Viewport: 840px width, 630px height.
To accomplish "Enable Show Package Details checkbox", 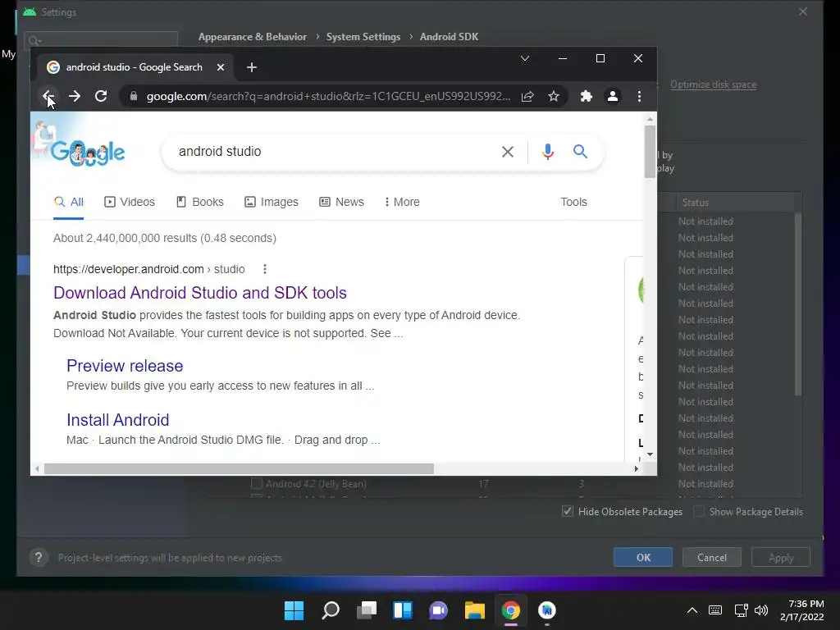I will [699, 512].
